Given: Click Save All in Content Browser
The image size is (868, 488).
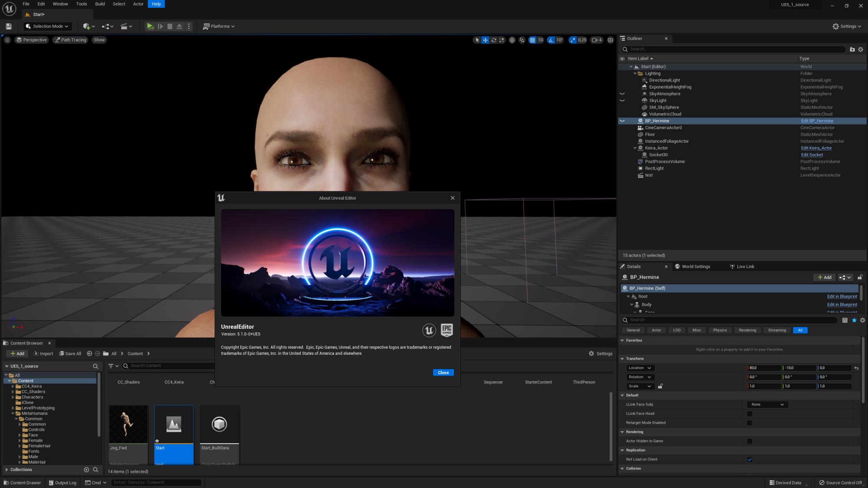Looking at the screenshot, I should tap(70, 354).
